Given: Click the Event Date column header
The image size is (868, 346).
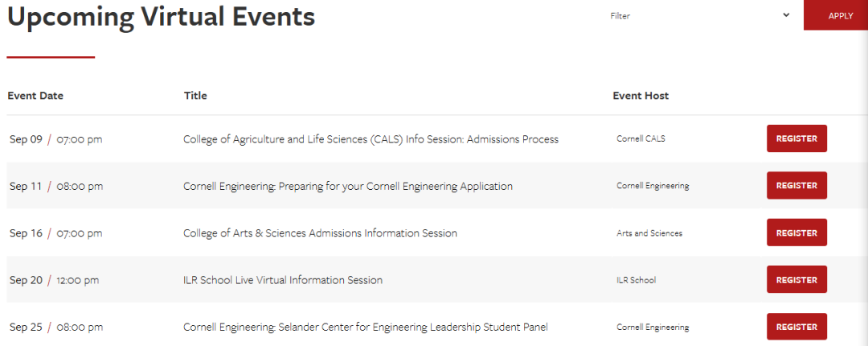Looking at the screenshot, I should [35, 96].
